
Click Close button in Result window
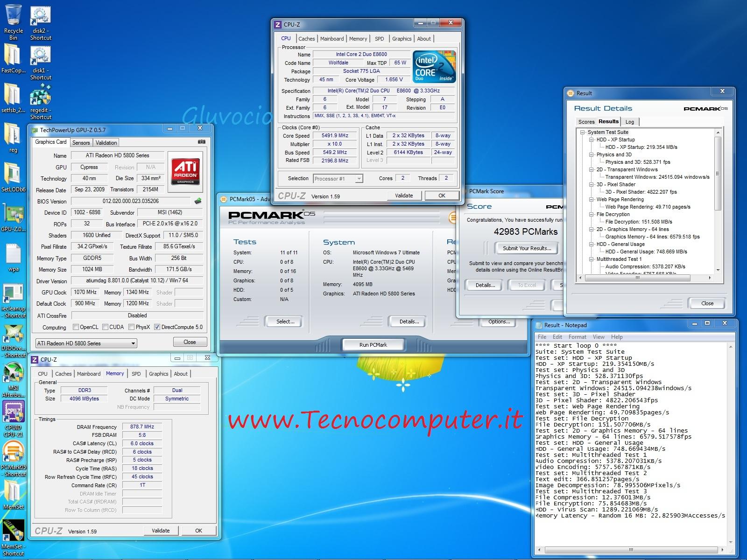point(707,303)
